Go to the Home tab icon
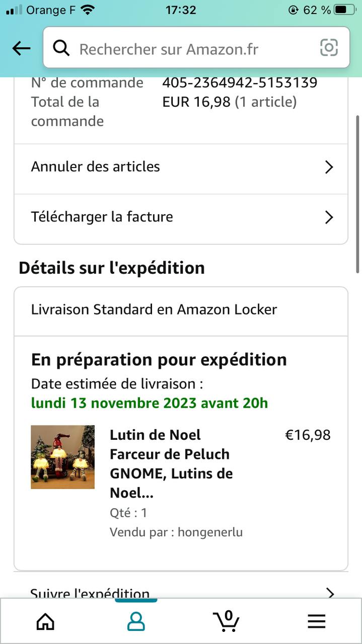Viewport: 362px width, 644px height. coord(45,621)
